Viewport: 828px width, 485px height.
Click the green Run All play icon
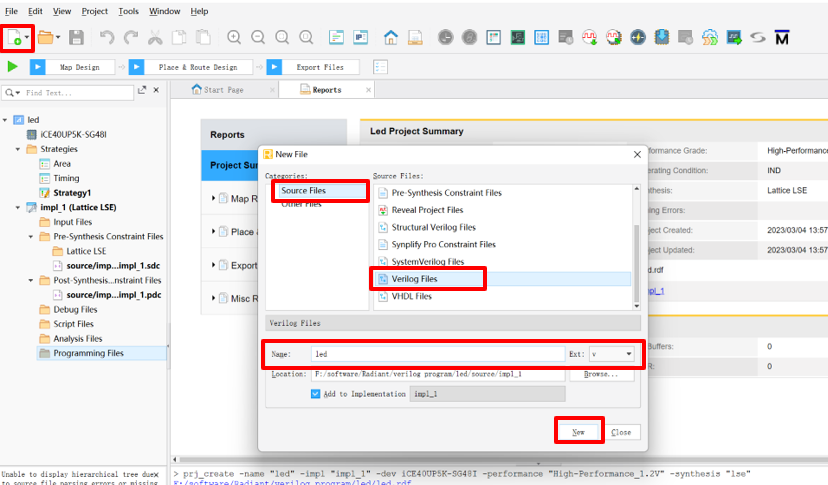[13, 67]
